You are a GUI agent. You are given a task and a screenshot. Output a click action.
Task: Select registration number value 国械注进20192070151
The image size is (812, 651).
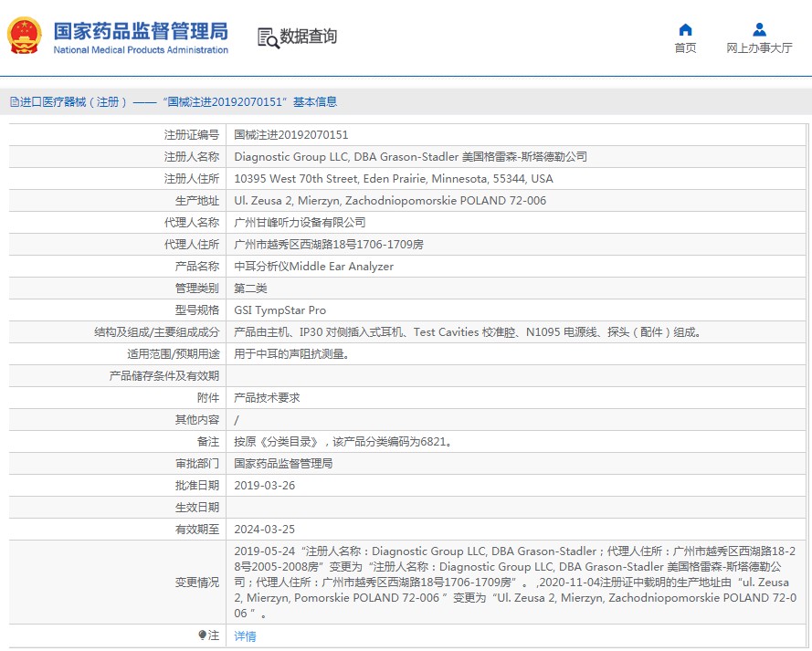click(x=291, y=135)
